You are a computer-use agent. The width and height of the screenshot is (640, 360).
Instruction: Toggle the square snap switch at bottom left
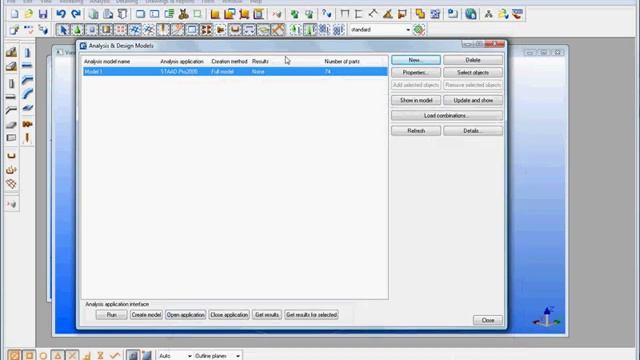(x=29, y=356)
